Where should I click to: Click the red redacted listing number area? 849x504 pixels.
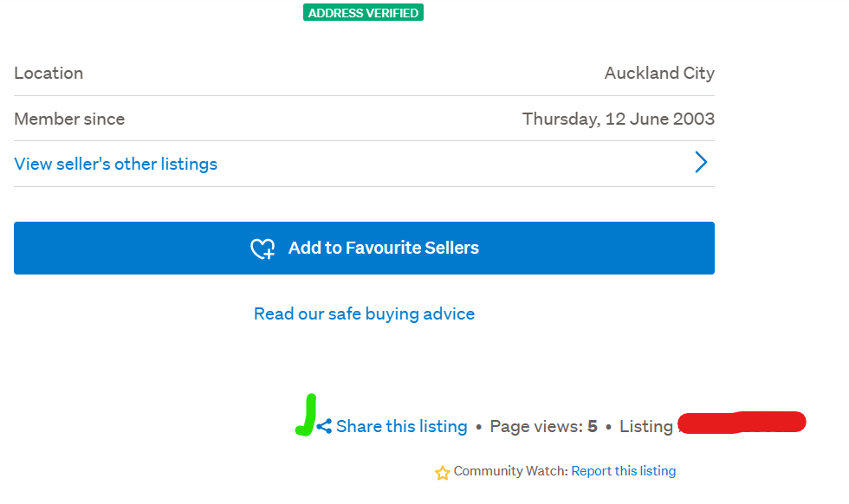(x=742, y=423)
